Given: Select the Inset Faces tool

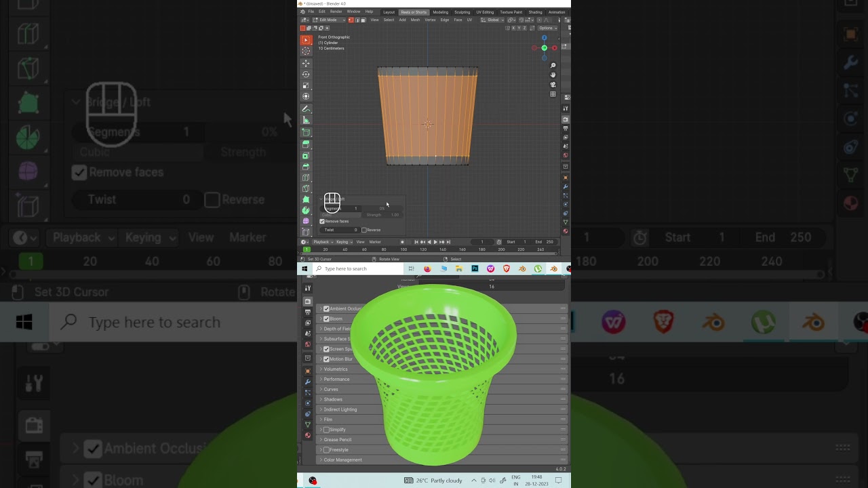Looking at the screenshot, I should click(306, 155).
